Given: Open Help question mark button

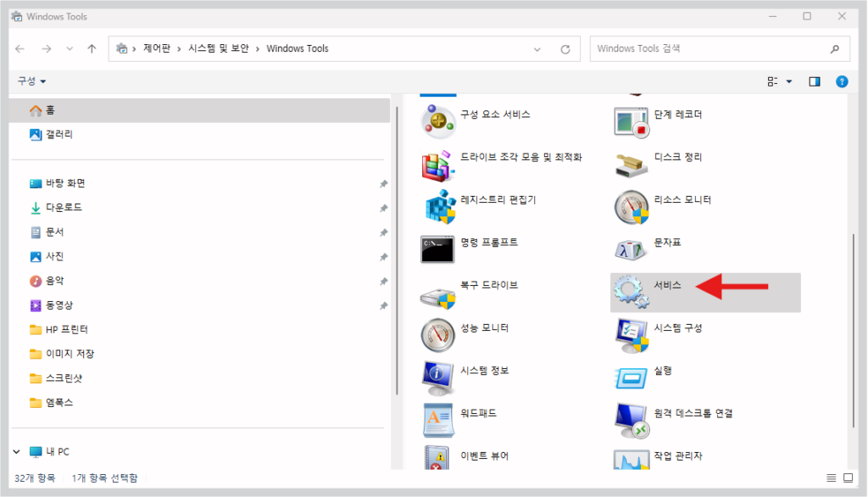Looking at the screenshot, I should click(842, 81).
